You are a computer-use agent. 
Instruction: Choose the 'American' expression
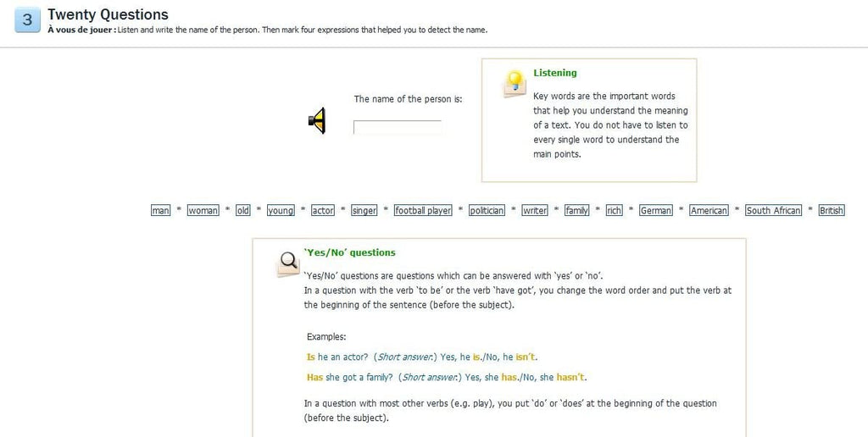pyautogui.click(x=709, y=210)
